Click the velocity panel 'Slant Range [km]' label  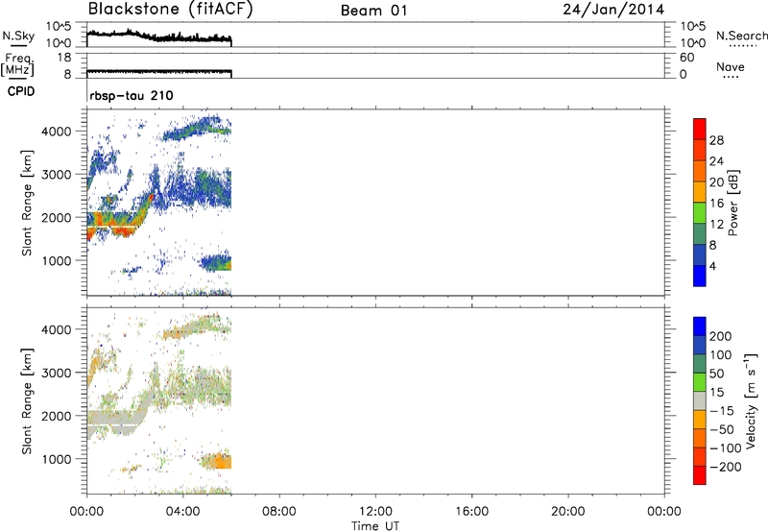coord(27,400)
